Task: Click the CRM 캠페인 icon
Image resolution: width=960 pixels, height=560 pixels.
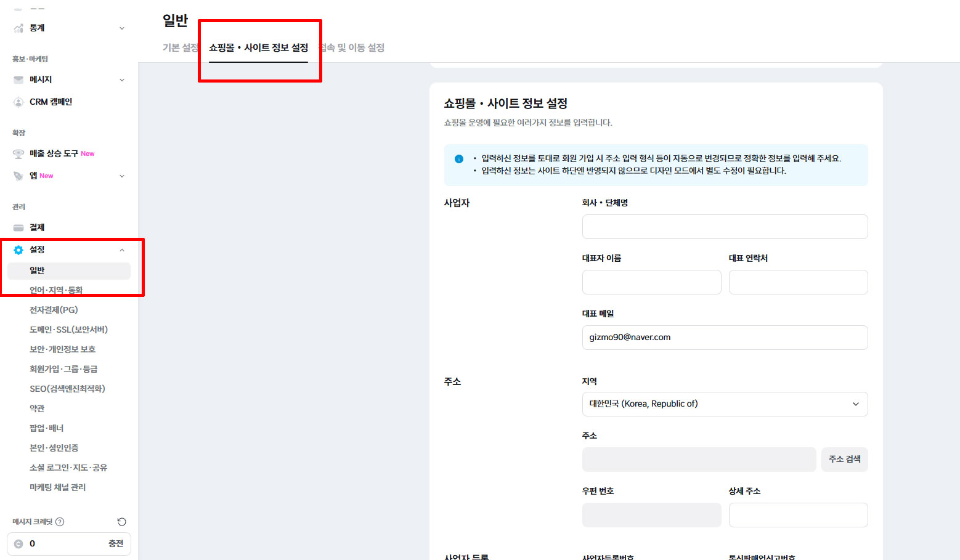Action: (18, 102)
